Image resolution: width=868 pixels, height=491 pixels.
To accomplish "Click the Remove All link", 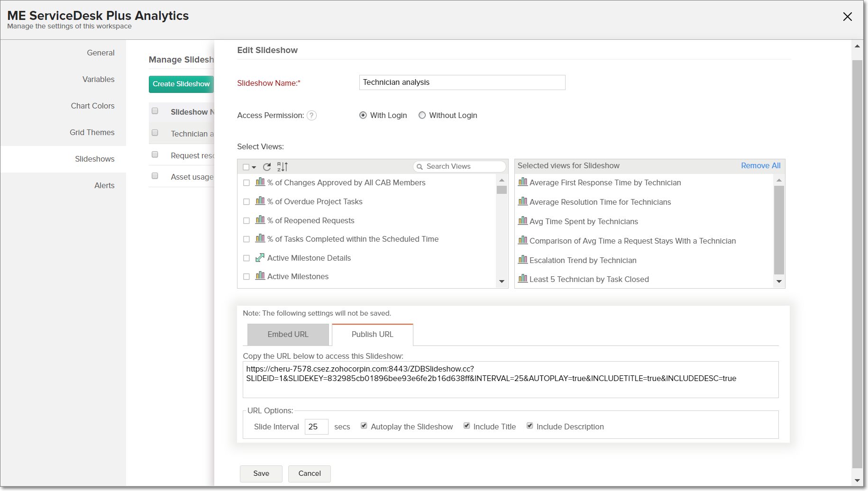I will [x=760, y=165].
